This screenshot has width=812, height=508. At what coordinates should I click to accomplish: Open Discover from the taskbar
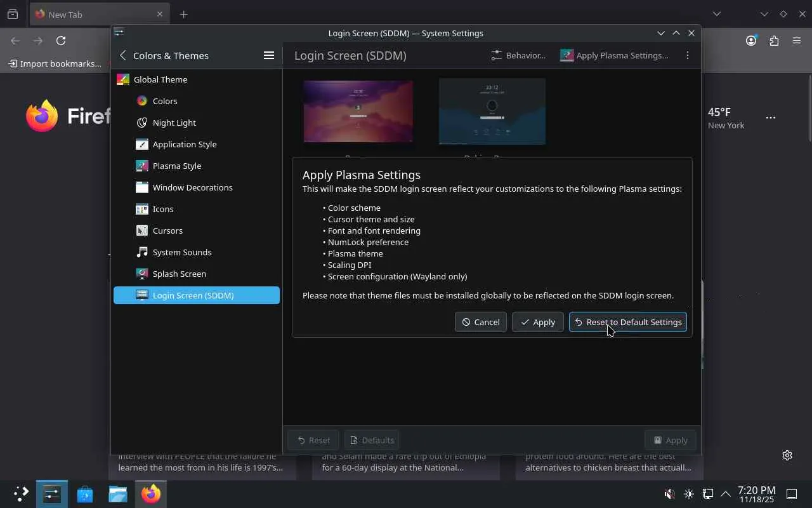85,493
